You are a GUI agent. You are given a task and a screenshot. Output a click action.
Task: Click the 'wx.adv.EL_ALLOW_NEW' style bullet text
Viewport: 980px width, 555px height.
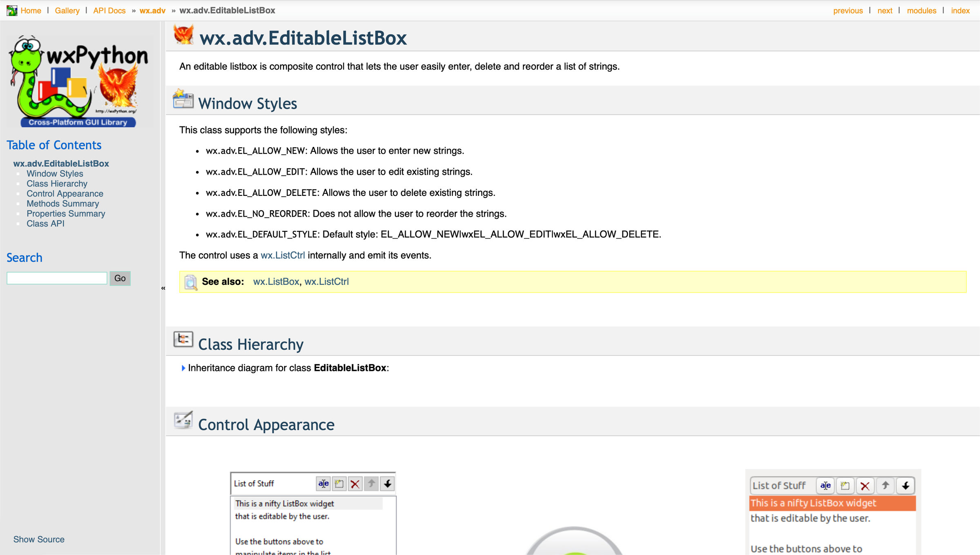(x=335, y=151)
